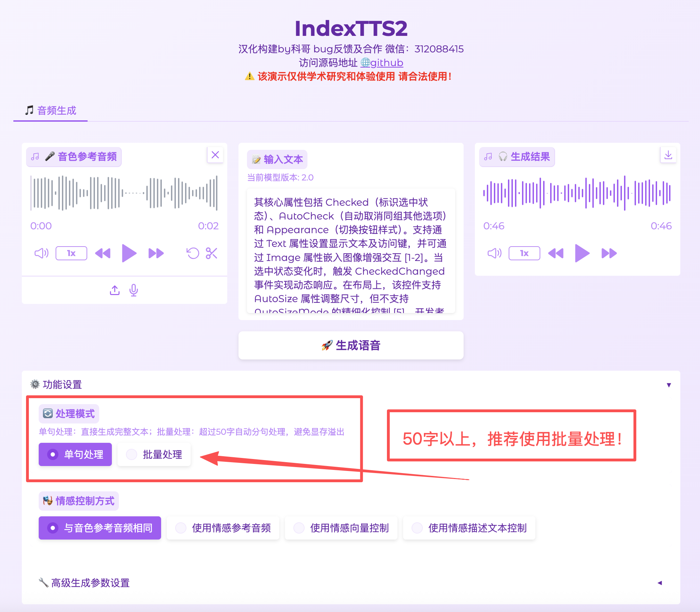Select the 批量处理 radio option
This screenshot has width=700, height=612.
[154, 454]
